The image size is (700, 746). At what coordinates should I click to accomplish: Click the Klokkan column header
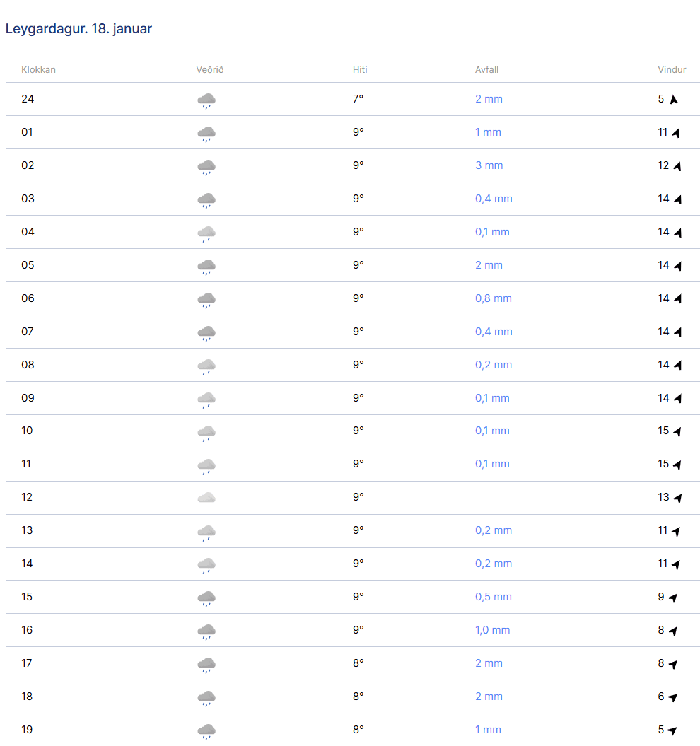point(39,69)
